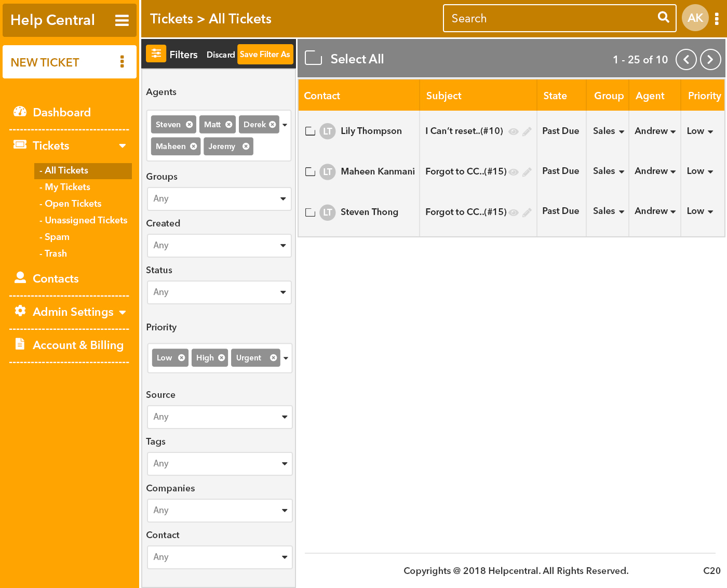Click the pencil edit icon on Lily Thompson's ticket
This screenshot has width=727, height=588.
(527, 131)
